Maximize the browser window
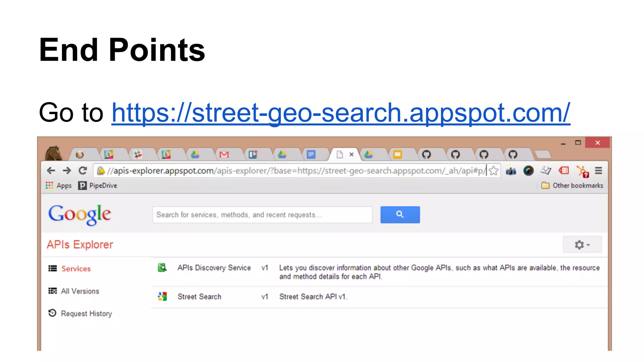Image resolution: width=644 pixels, height=362 pixels. tap(578, 143)
